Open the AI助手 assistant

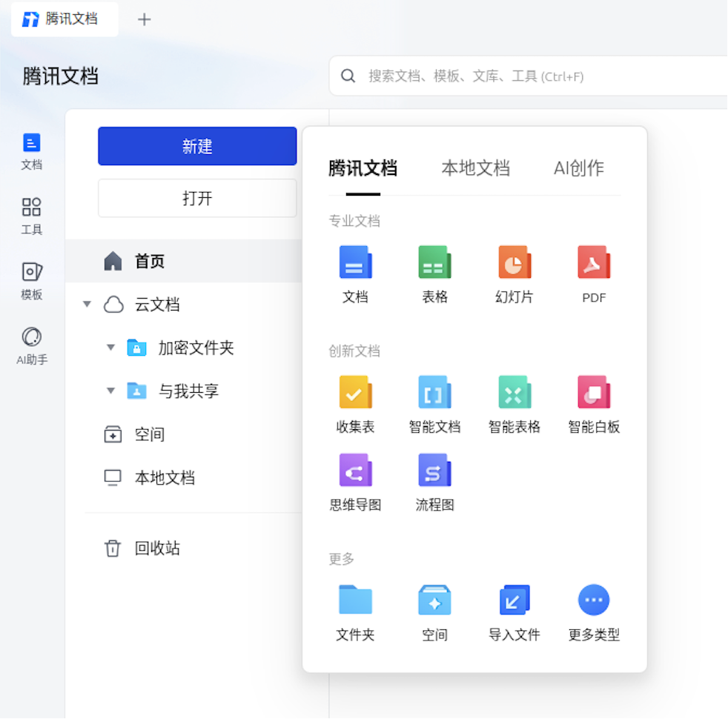(32, 346)
